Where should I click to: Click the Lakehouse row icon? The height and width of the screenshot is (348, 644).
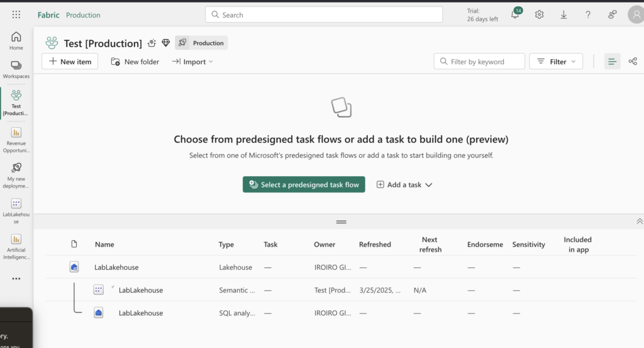(74, 267)
